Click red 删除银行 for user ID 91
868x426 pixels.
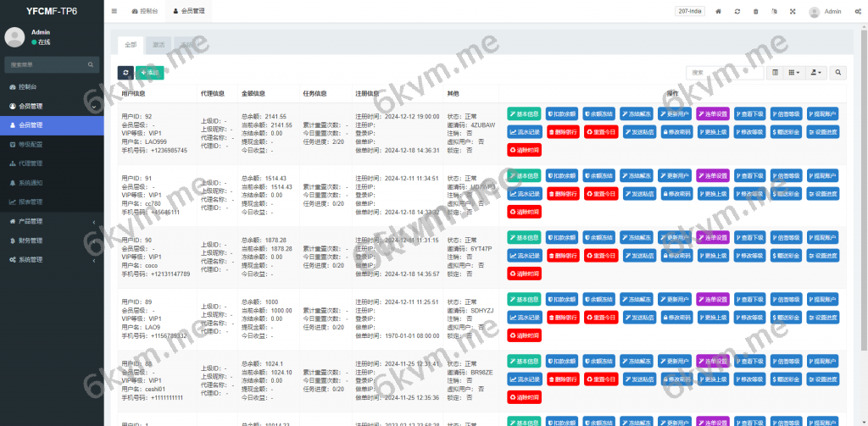[x=562, y=194]
